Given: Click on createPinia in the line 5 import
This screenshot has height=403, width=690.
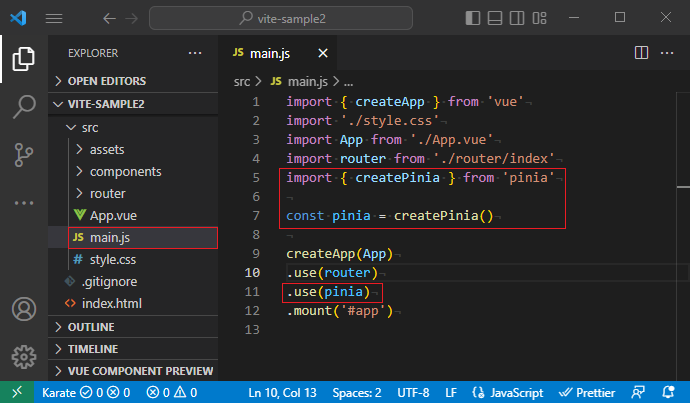Looking at the screenshot, I should click(x=397, y=177).
